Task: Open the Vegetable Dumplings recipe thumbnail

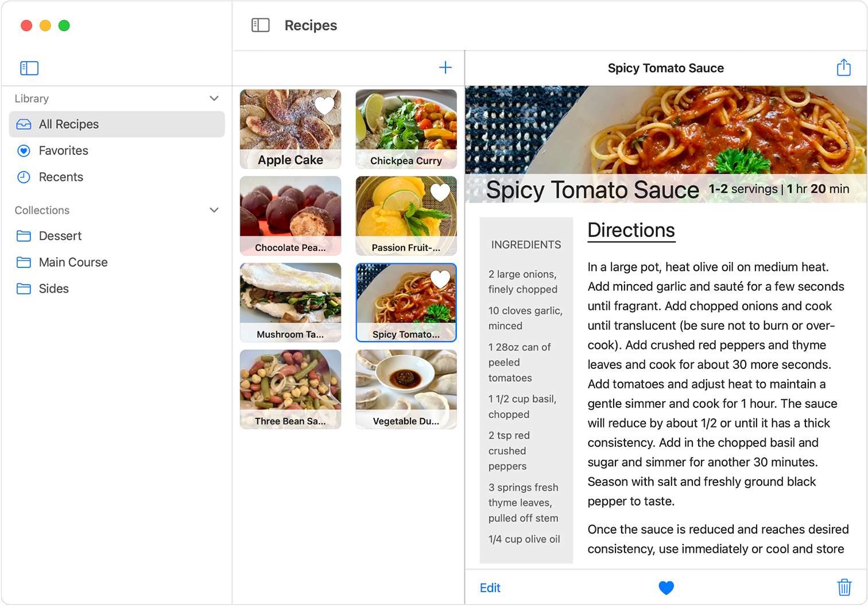Action: [406, 389]
